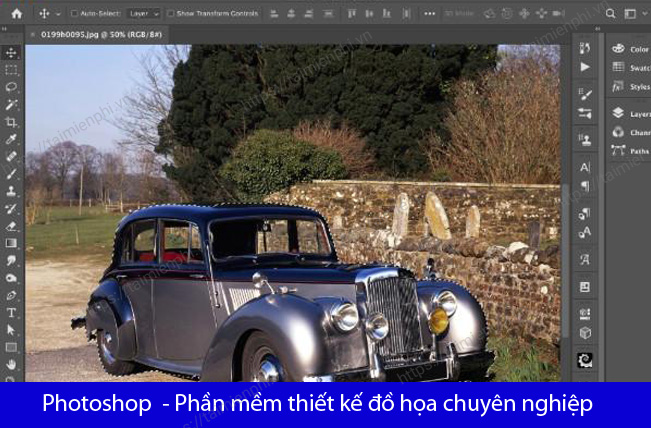Viewport: 651px width, 428px height.
Task: Select the Lasso tool
Action: [11, 87]
